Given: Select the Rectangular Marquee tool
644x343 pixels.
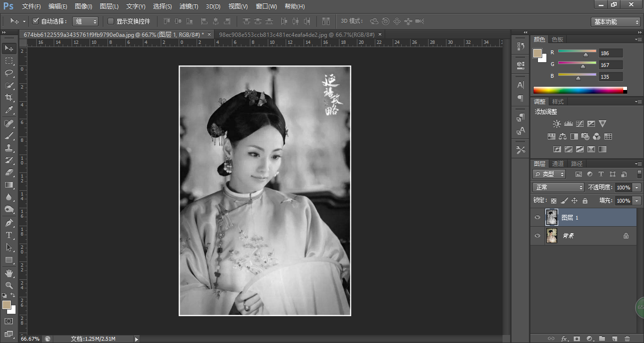Looking at the screenshot, I should coord(9,61).
